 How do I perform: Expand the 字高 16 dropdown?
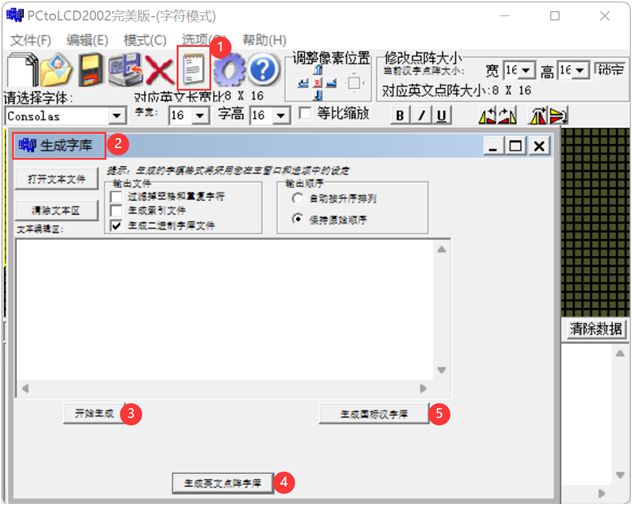point(281,116)
